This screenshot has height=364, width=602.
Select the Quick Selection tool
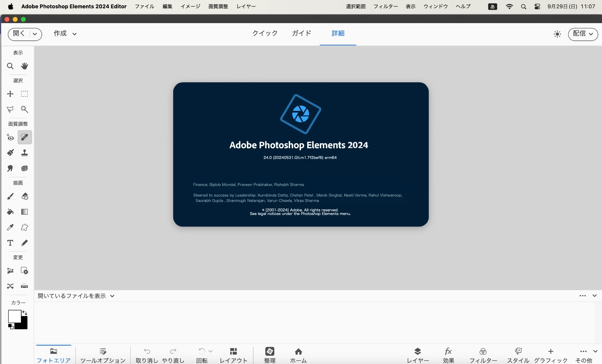coord(25,109)
